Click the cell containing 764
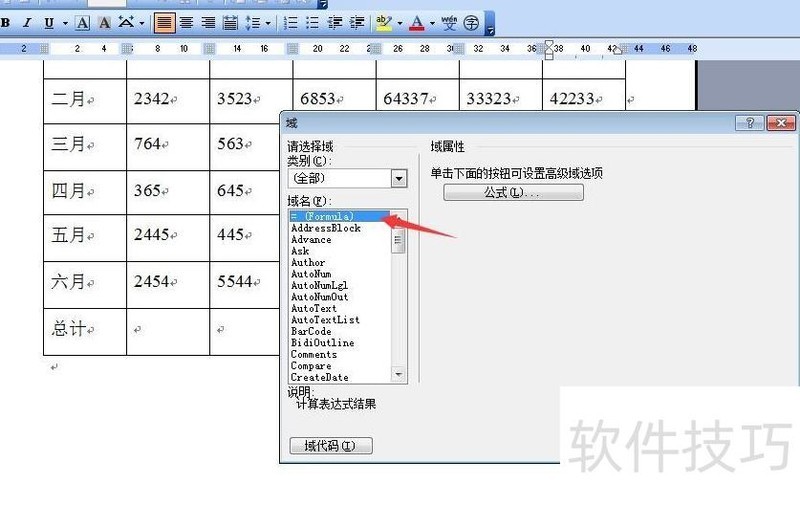 pyautogui.click(x=168, y=147)
